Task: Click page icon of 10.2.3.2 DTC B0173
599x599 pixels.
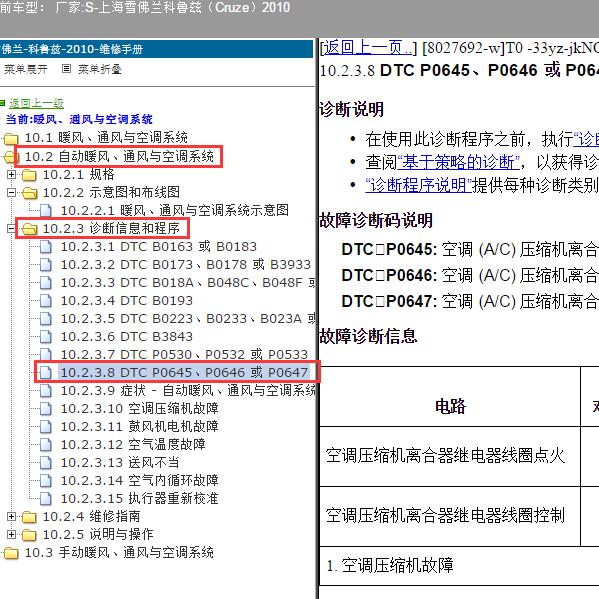Action: (x=46, y=265)
